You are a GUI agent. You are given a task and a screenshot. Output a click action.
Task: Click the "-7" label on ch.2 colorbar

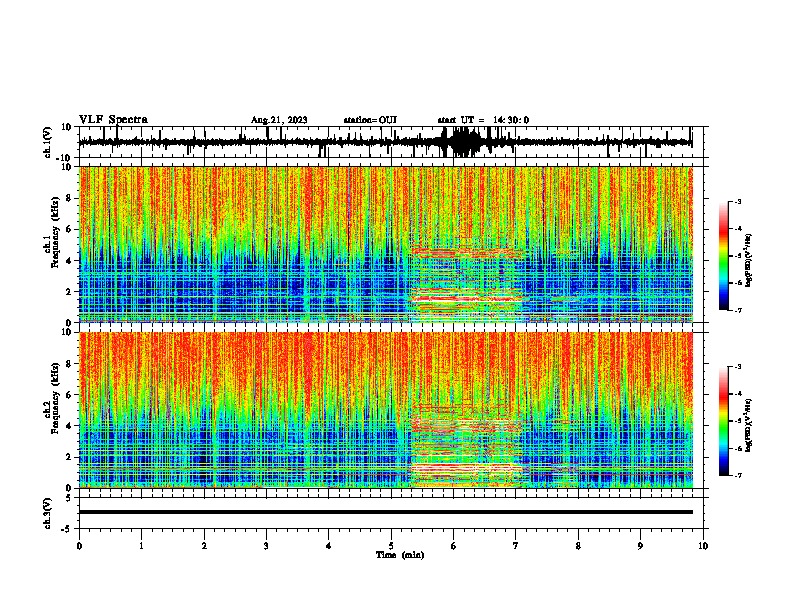coord(738,476)
